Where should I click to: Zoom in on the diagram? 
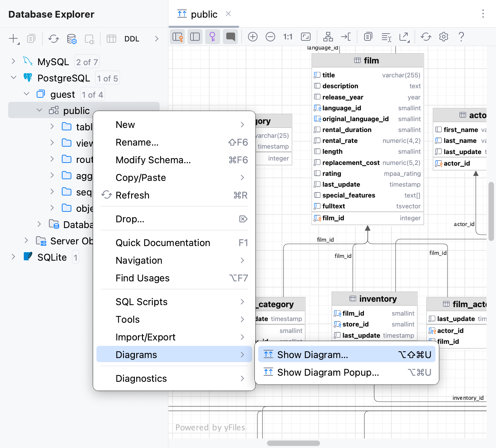[252, 37]
